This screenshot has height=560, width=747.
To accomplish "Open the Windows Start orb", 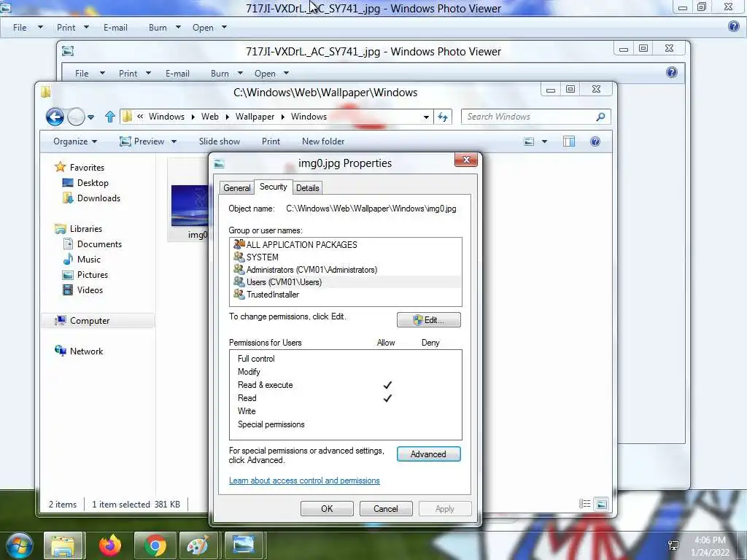I will [x=20, y=545].
